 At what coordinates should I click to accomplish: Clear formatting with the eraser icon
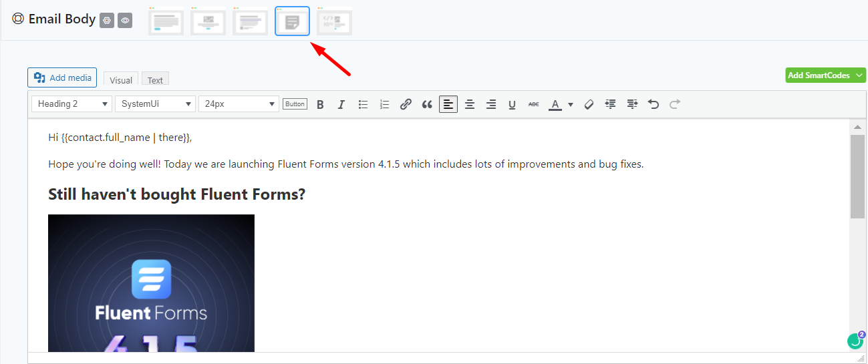(589, 104)
